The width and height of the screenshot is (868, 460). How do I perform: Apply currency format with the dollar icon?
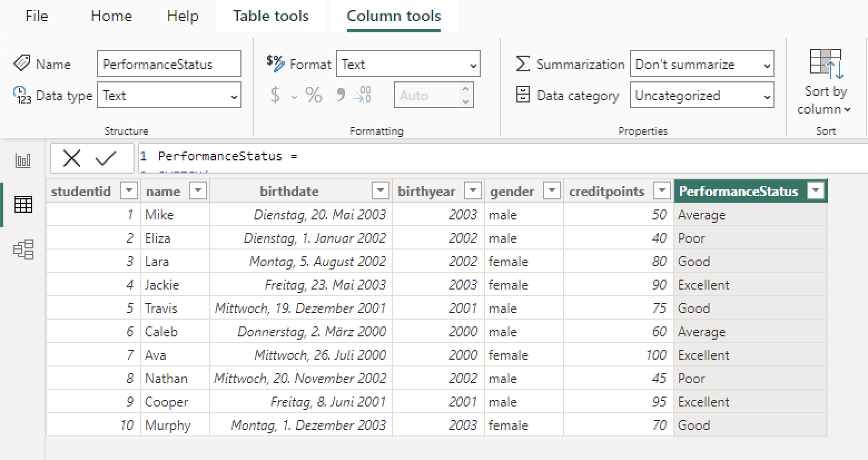275,95
